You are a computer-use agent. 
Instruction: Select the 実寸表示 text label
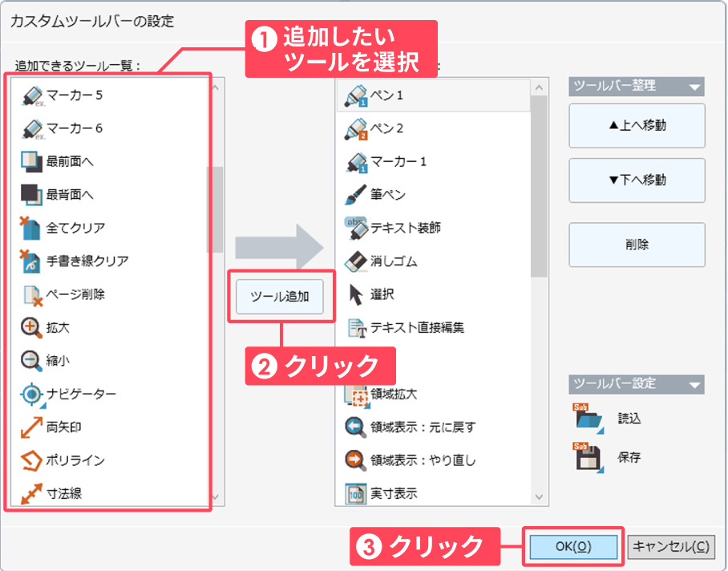(x=394, y=493)
